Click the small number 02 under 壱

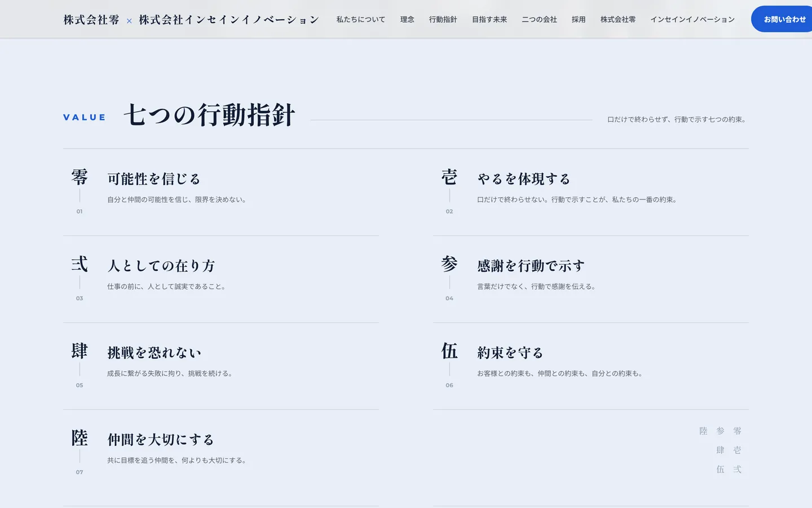449,212
